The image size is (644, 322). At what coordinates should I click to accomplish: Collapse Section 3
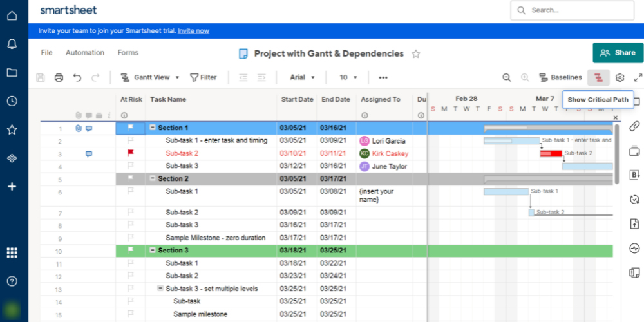(x=153, y=250)
